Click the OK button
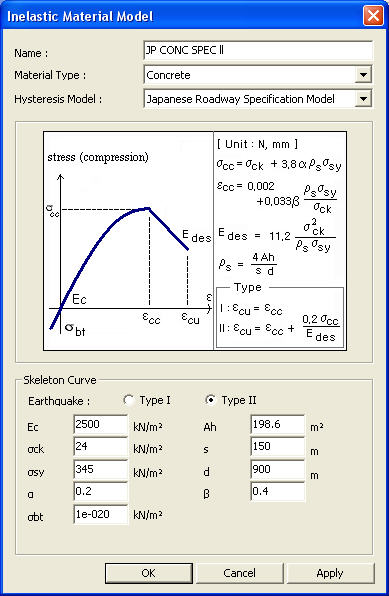 (149, 573)
